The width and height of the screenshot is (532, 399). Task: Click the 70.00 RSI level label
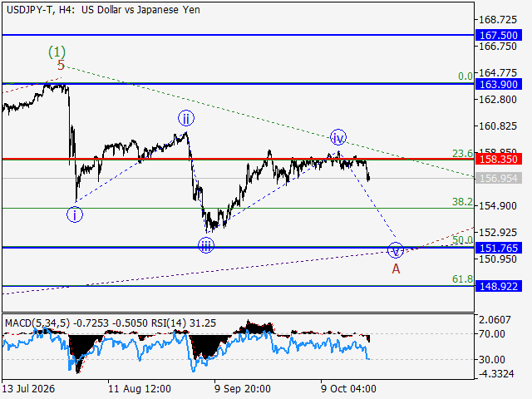pyautogui.click(x=491, y=334)
